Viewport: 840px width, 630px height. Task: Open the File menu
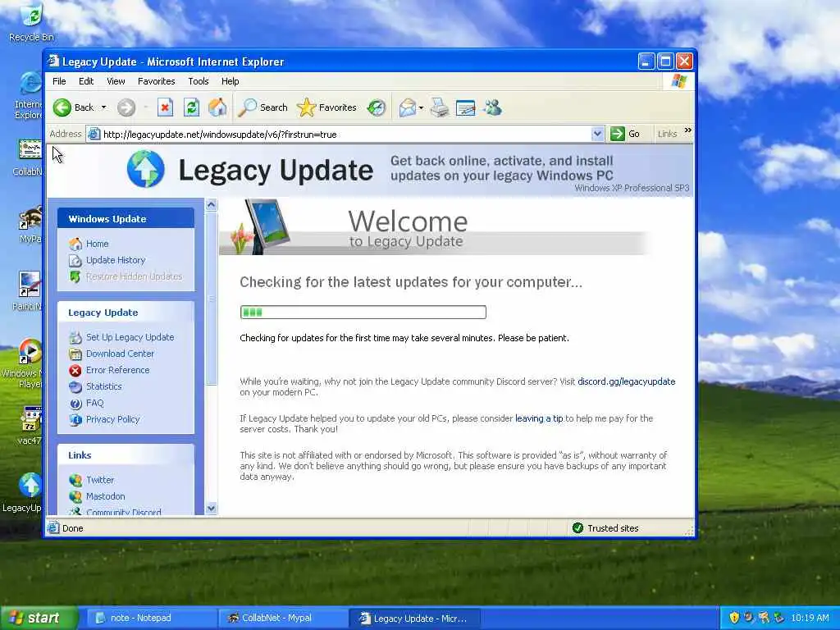(x=59, y=81)
